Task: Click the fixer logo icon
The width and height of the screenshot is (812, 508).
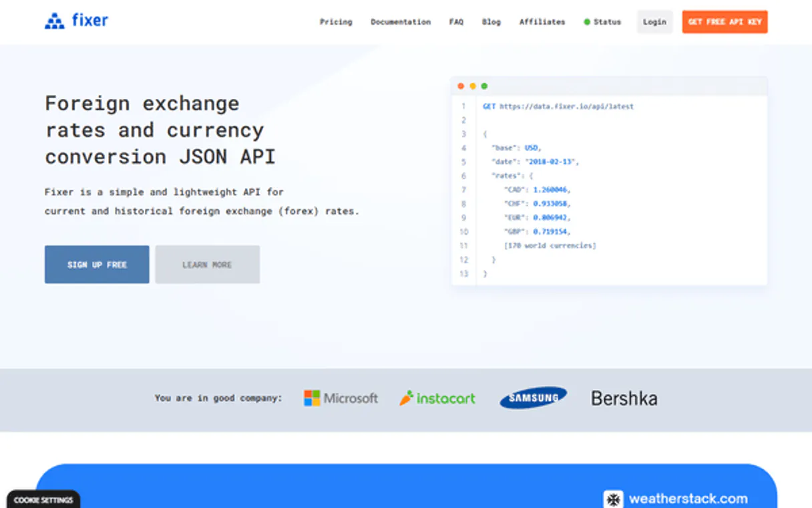Action: click(x=54, y=21)
